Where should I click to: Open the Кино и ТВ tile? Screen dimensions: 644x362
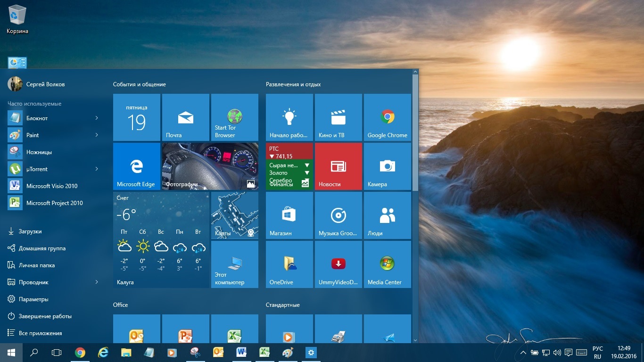click(339, 117)
